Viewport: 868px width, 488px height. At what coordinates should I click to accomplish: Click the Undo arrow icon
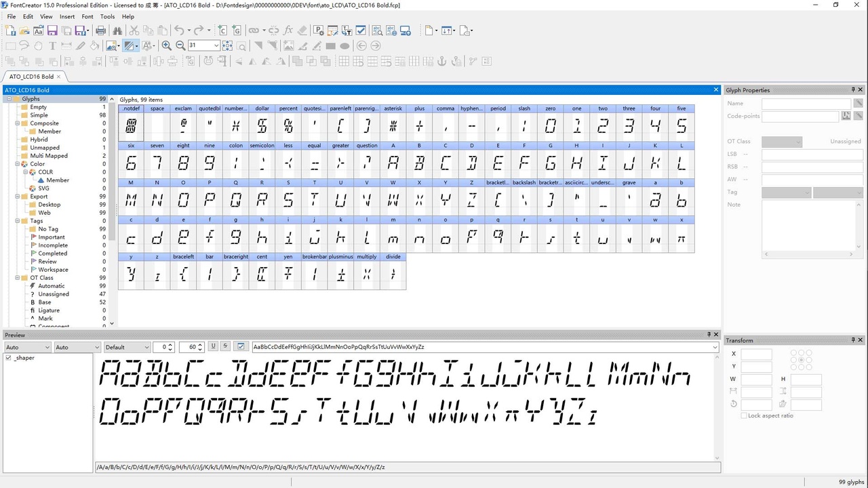click(x=178, y=30)
